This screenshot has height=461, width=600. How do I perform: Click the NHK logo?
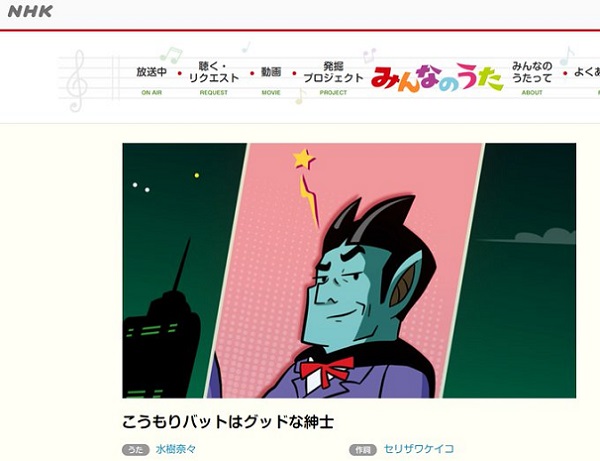pyautogui.click(x=30, y=11)
